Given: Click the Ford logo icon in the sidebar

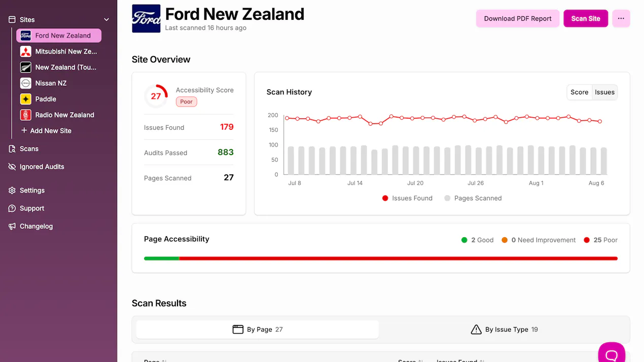Looking at the screenshot, I should click(x=25, y=35).
